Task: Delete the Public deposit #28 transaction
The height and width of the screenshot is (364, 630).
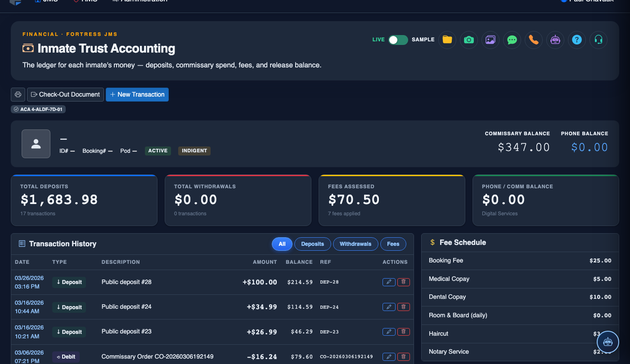Action: pos(404,282)
